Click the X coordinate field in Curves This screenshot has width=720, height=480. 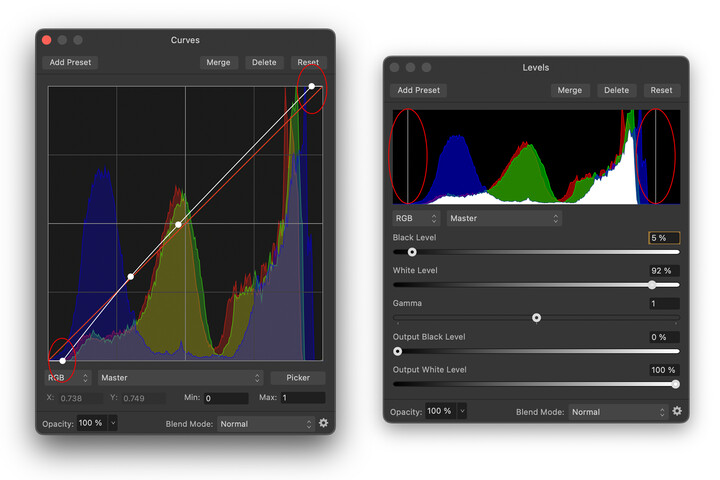[x=80, y=398]
